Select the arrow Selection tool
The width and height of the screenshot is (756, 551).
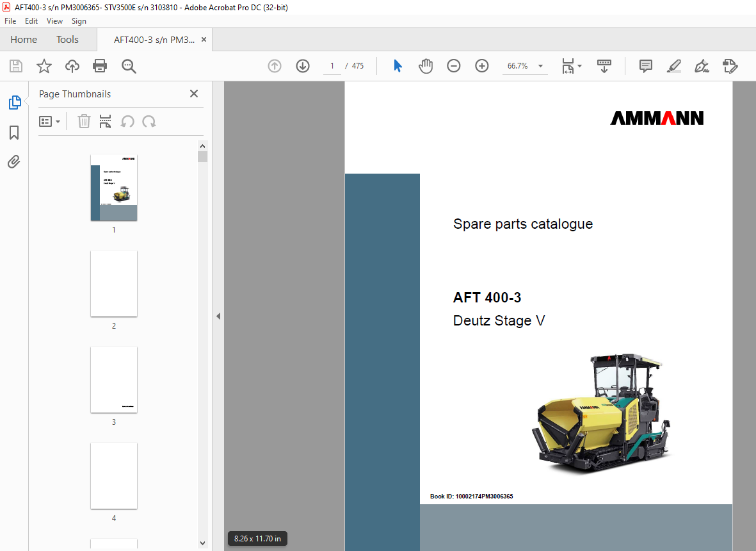[x=398, y=66]
